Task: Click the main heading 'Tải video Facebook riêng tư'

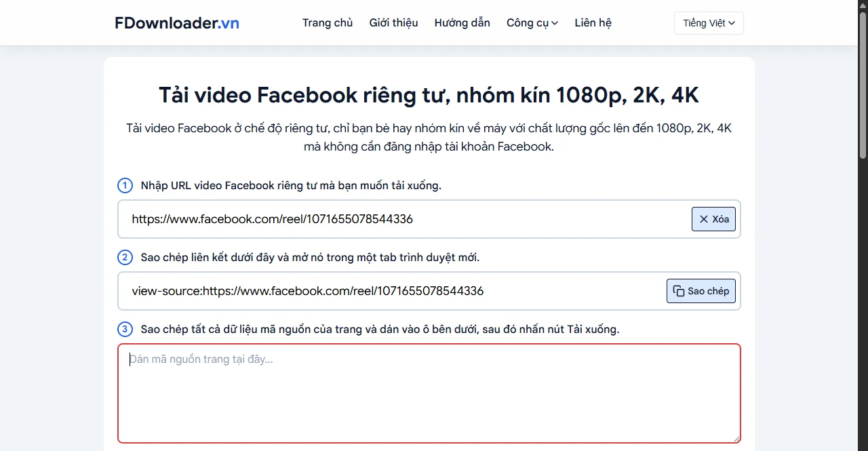Action: tap(429, 95)
